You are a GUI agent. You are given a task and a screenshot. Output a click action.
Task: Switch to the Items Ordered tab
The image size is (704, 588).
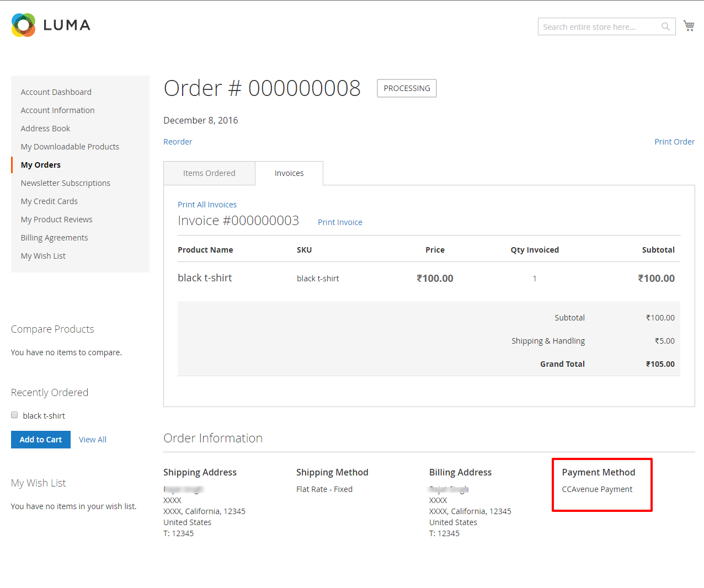209,173
